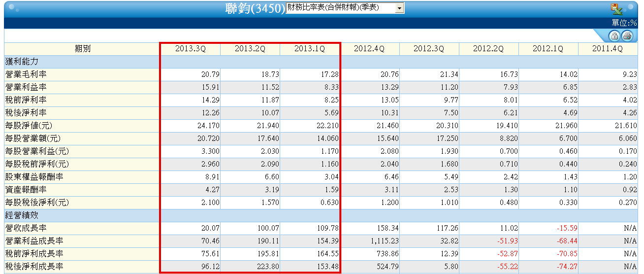Click the 稅後淨利成長率 row label
Viewport: 644px width, 274px height.
34,267
